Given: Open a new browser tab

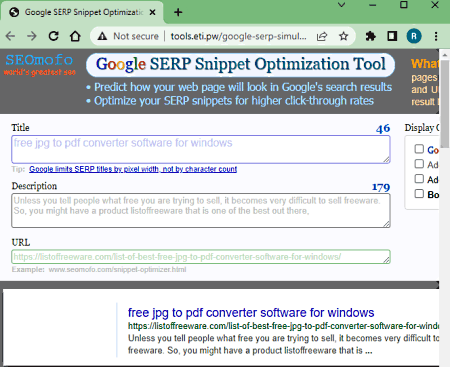Looking at the screenshot, I should click(178, 12).
